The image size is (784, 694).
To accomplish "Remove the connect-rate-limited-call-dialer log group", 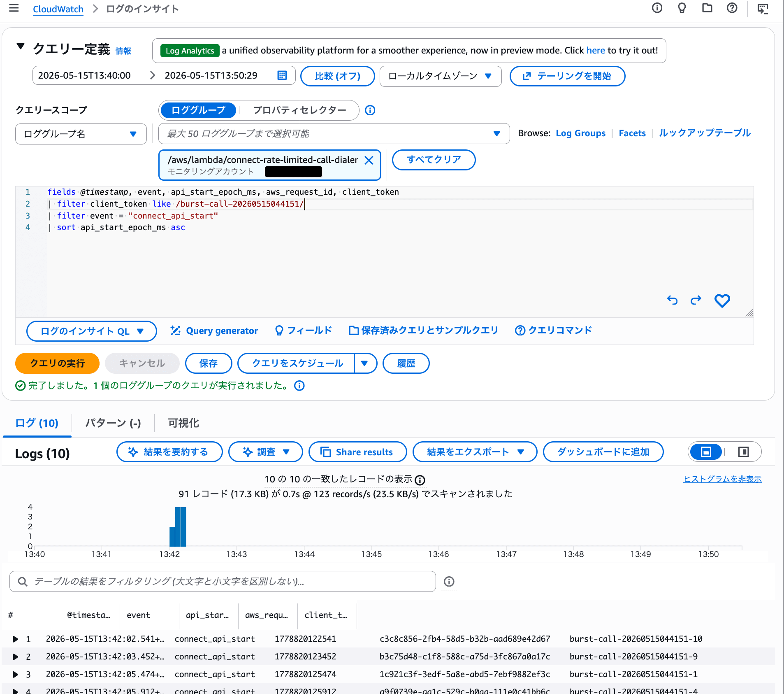I will (369, 161).
